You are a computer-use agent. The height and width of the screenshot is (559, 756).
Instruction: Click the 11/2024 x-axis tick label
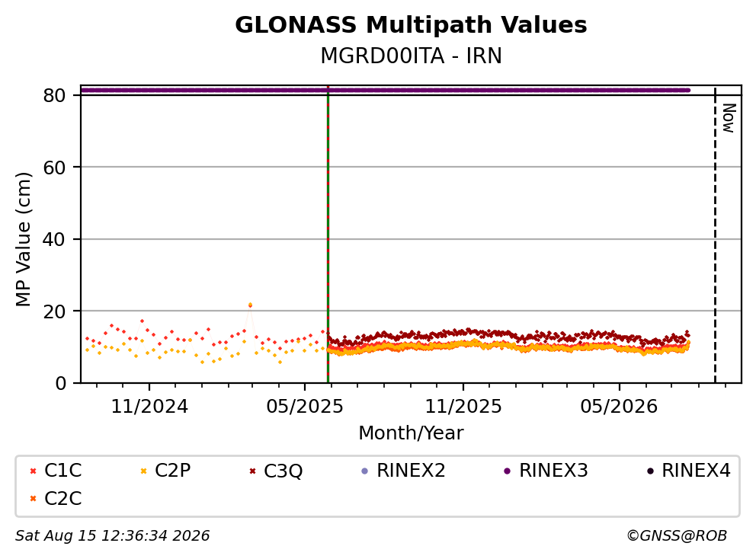point(149,407)
